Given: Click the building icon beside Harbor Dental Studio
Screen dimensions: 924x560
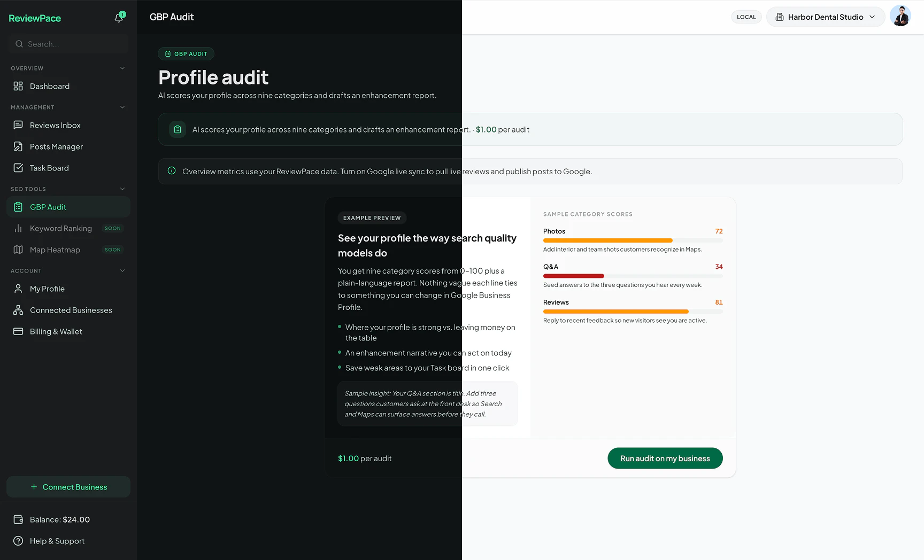Looking at the screenshot, I should (780, 17).
